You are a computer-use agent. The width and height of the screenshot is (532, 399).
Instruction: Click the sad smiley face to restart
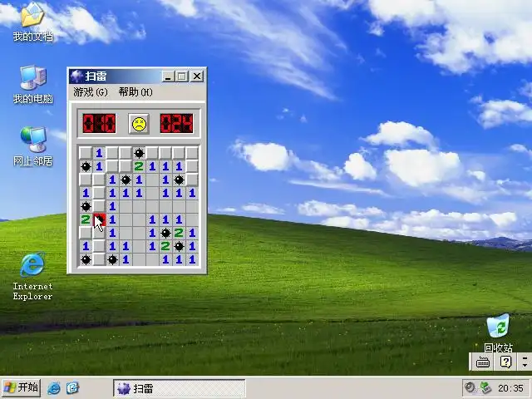coord(139,124)
